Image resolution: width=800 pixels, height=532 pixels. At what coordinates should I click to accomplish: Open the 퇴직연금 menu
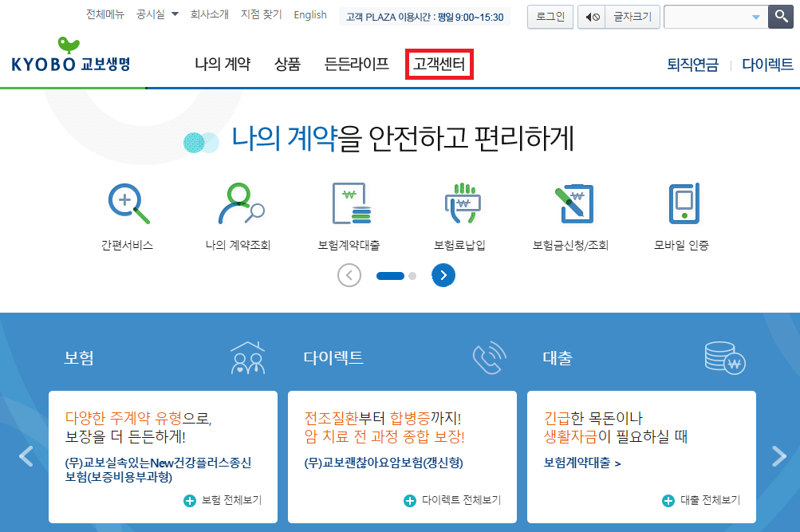pyautogui.click(x=693, y=65)
